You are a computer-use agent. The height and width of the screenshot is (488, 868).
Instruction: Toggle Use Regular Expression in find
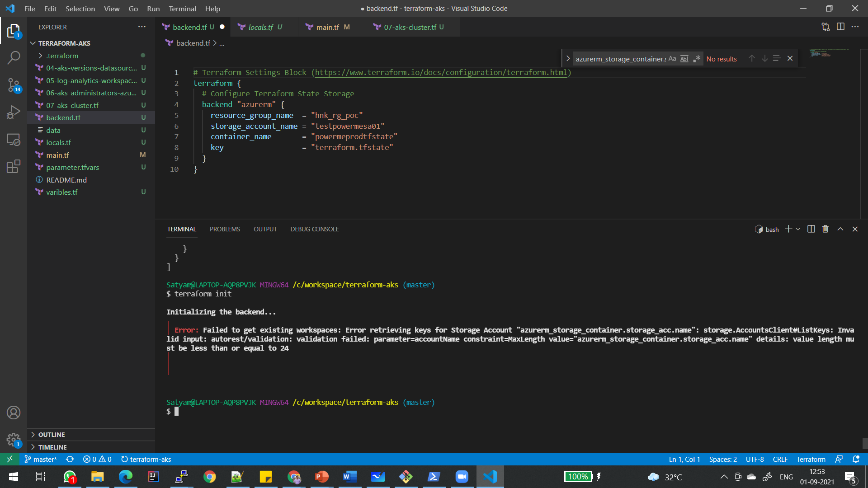click(x=697, y=59)
